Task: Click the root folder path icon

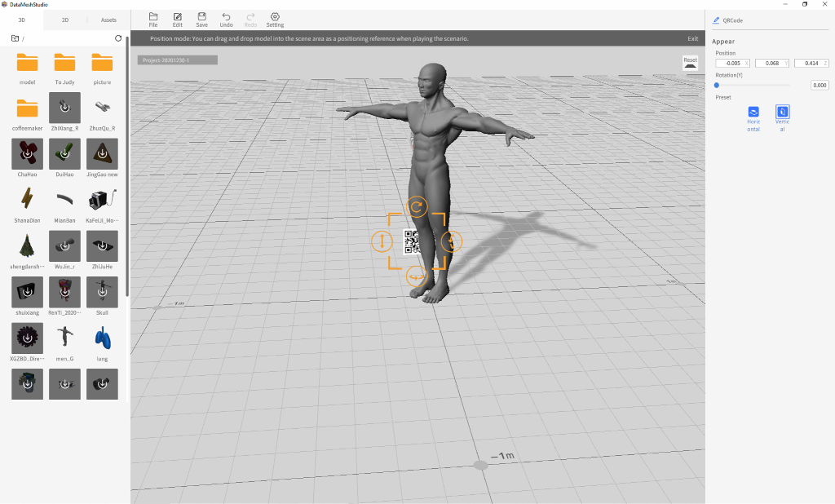Action: click(15, 38)
